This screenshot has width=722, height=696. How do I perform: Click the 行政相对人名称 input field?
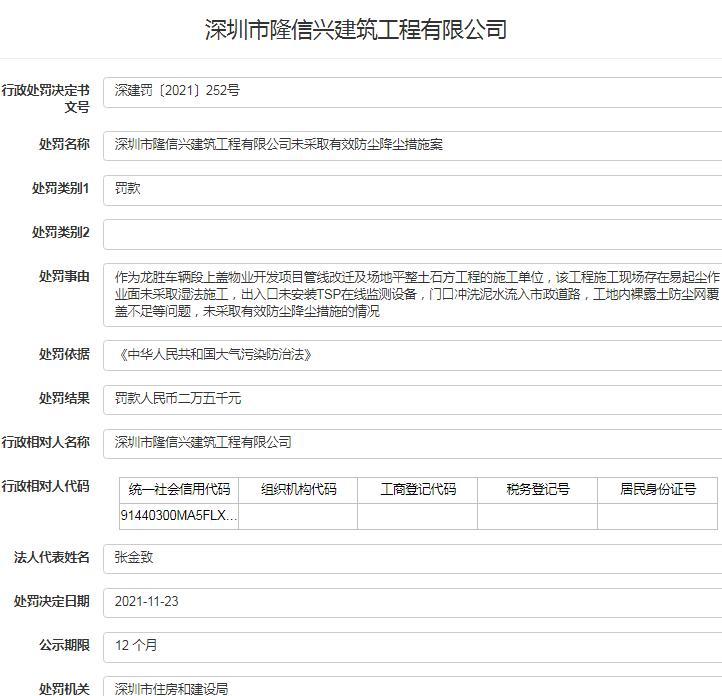[x=413, y=444]
